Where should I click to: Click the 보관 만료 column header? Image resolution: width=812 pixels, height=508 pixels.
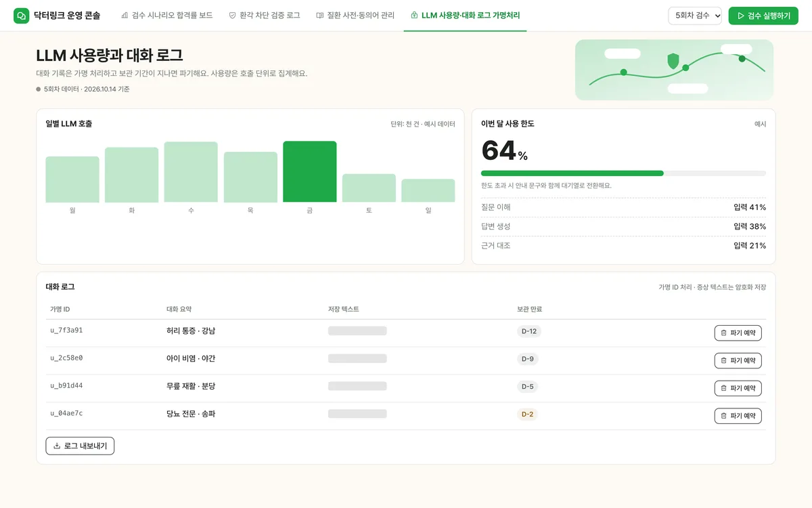530,310
